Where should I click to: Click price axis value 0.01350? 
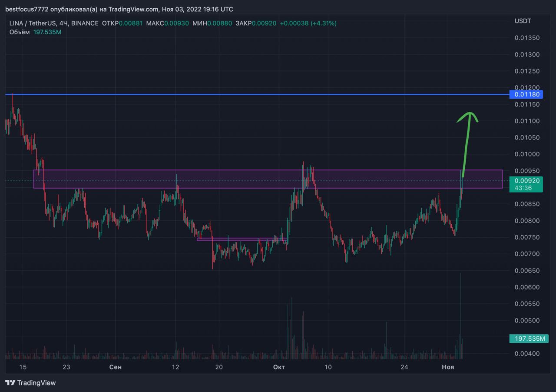coord(527,38)
